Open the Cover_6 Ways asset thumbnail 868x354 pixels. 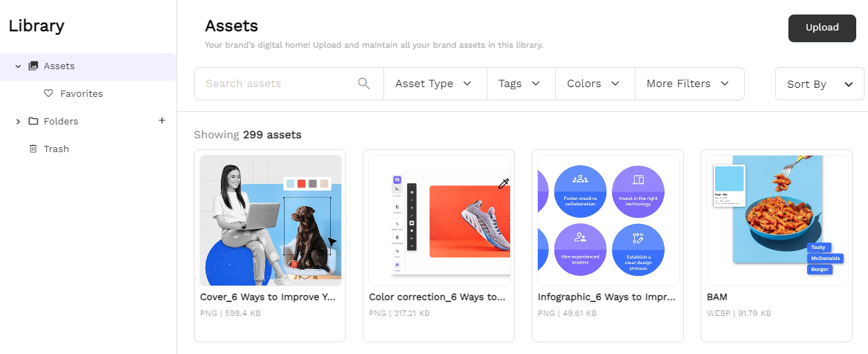coord(271,221)
